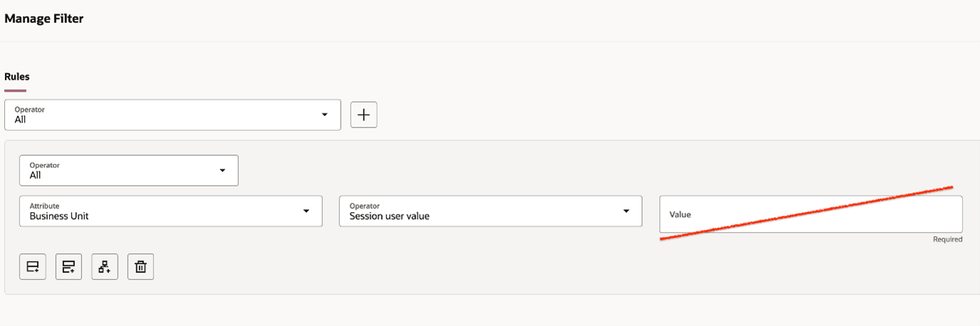Open the Attribute dropdown arrow
The image size is (980, 326).
306,211
